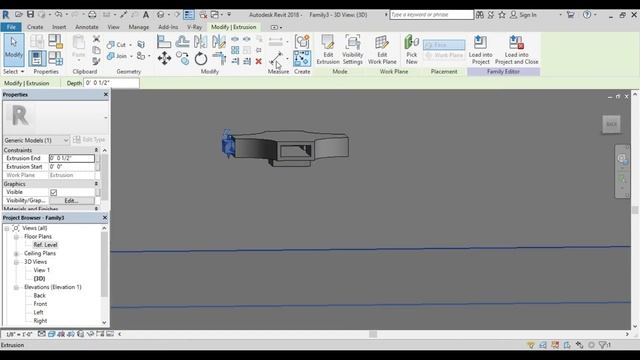Open the Cut geometry dropdown arrow
Image resolution: width=640 pixels, height=360 pixels.
[131, 44]
